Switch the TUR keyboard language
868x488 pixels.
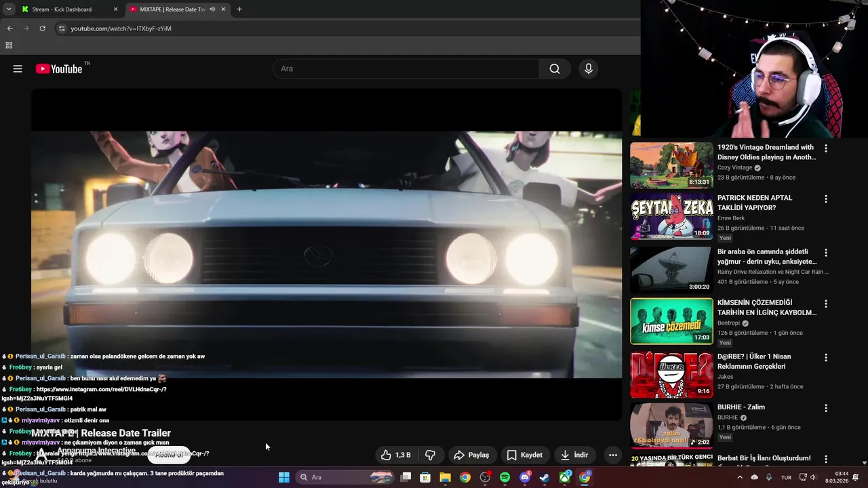pyautogui.click(x=786, y=477)
